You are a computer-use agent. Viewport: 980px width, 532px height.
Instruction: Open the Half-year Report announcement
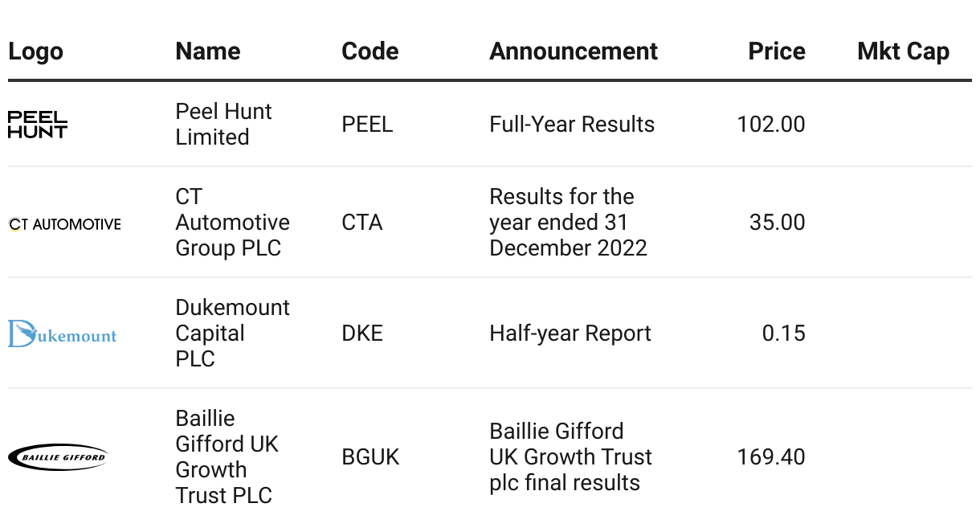coord(570,334)
